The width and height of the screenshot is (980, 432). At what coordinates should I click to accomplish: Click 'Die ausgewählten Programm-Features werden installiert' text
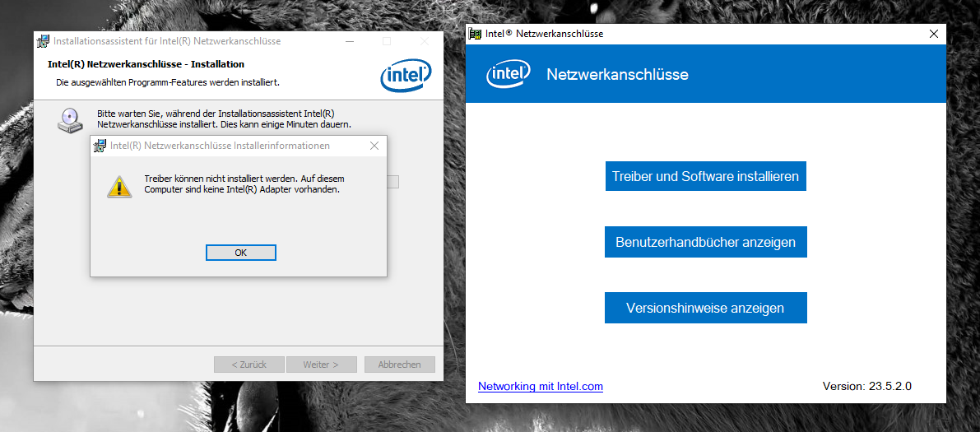pyautogui.click(x=168, y=82)
